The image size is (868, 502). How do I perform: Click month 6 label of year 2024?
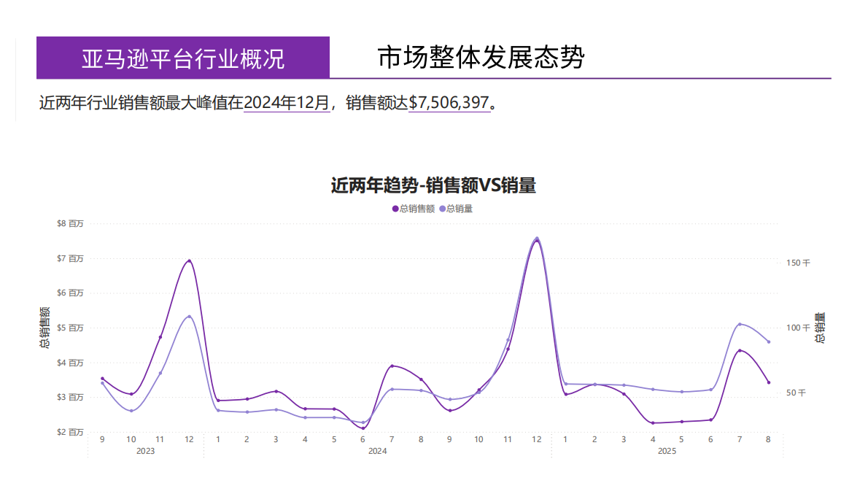(363, 439)
